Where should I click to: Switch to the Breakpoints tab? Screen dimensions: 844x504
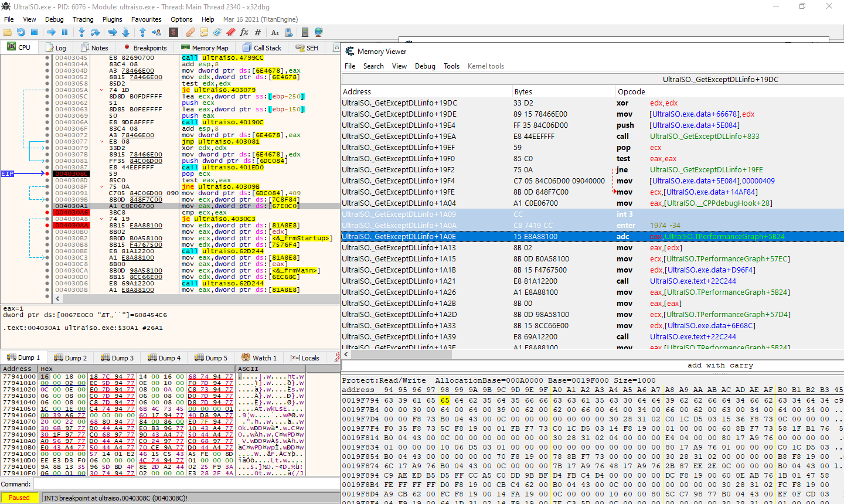click(x=145, y=47)
